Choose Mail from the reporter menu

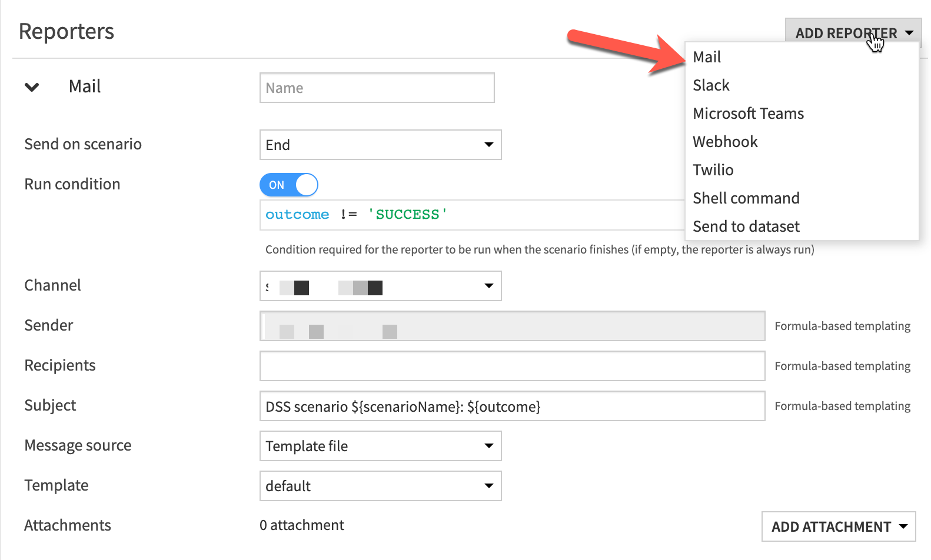[x=707, y=57]
